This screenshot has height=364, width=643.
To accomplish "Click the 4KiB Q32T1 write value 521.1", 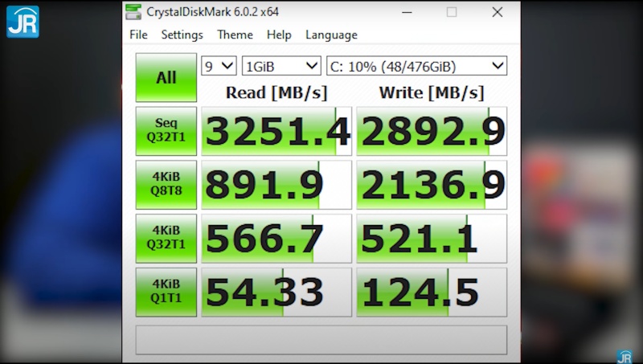I will (432, 239).
